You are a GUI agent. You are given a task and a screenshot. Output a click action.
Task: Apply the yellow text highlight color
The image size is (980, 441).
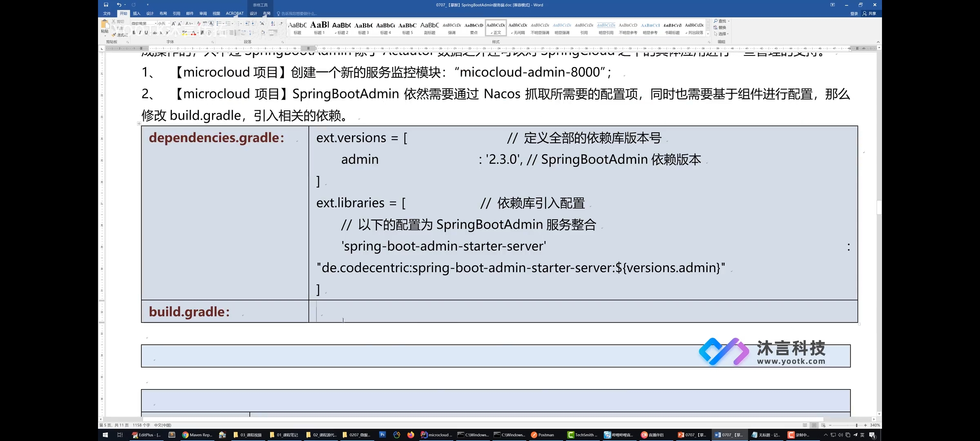pos(184,33)
